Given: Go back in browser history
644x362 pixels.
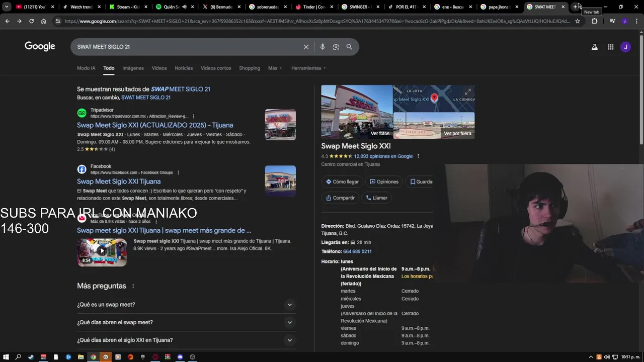Looking at the screenshot, I should click(x=7, y=21).
